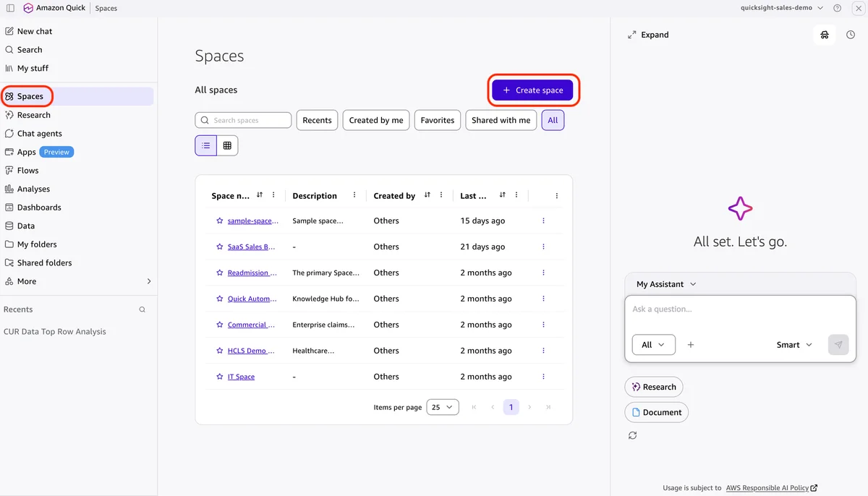
Task: Open actions menu for HCLS Demo row
Action: tap(543, 351)
